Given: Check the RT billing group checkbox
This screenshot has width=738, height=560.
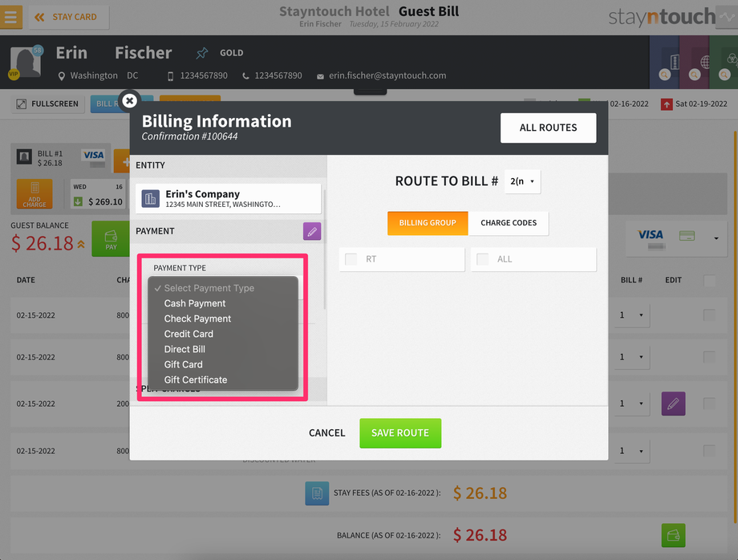Looking at the screenshot, I should 351,259.
